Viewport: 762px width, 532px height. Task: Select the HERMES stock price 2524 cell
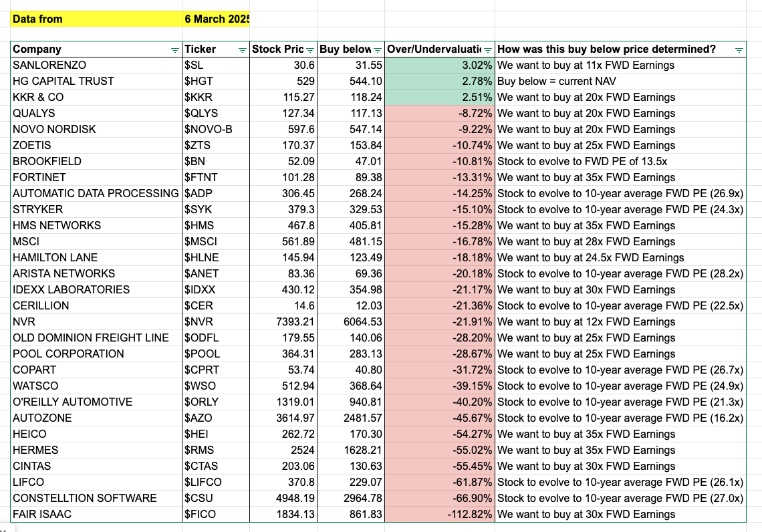click(x=283, y=450)
